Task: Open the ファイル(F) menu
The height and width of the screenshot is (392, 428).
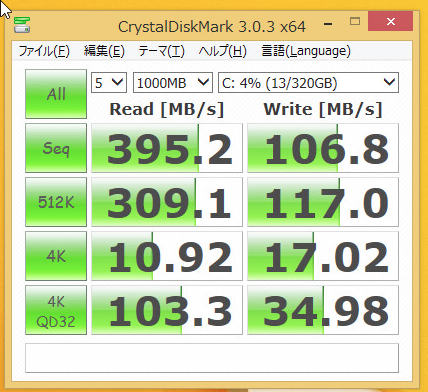Action: coord(44,51)
